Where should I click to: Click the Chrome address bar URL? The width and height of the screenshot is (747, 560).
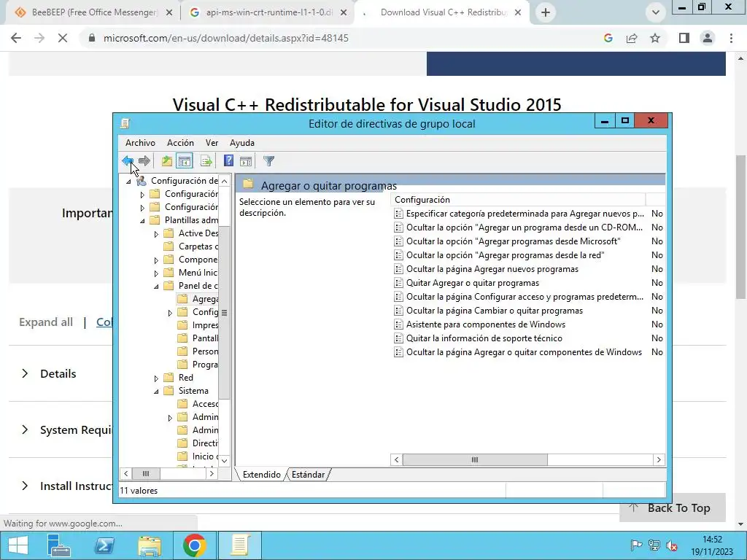(x=226, y=38)
